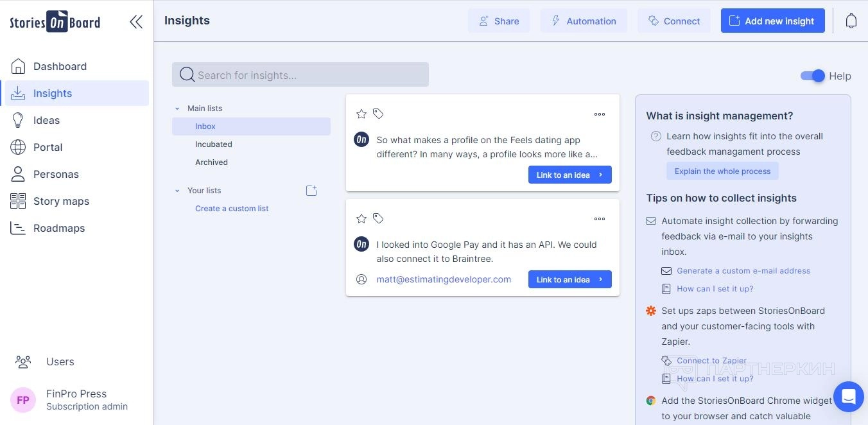Image resolution: width=868 pixels, height=425 pixels.
Task: Open Generate a custom e-mail address link
Action: (743, 271)
